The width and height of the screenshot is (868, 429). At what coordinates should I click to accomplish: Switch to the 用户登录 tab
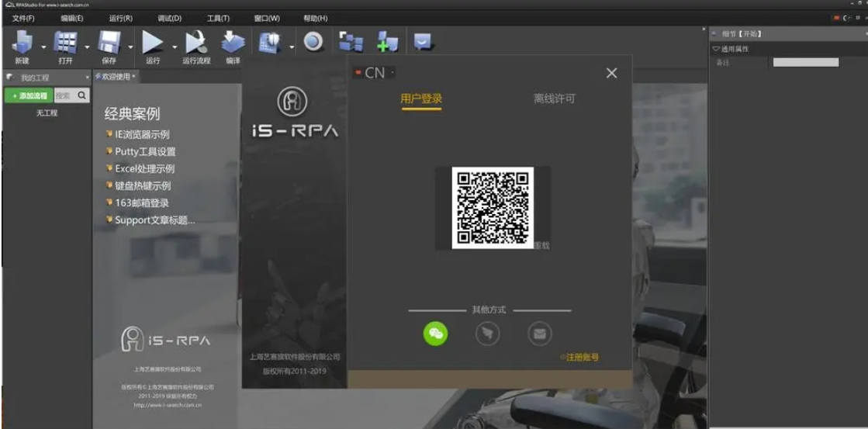[421, 99]
